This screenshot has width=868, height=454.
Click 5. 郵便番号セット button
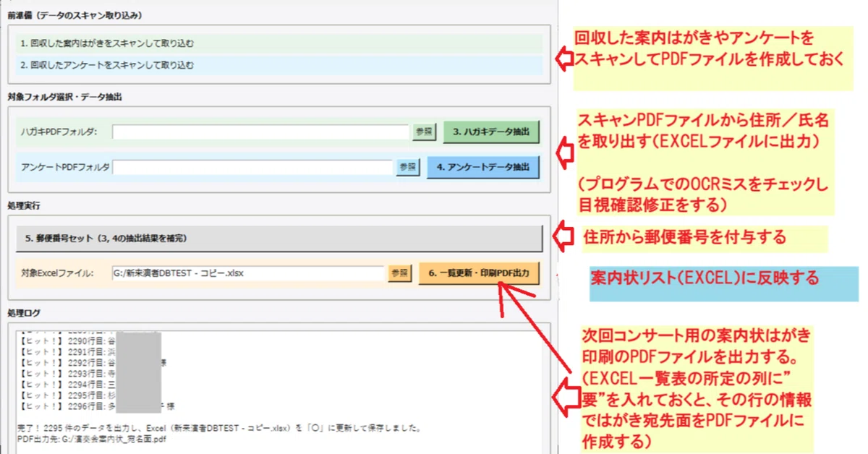279,237
